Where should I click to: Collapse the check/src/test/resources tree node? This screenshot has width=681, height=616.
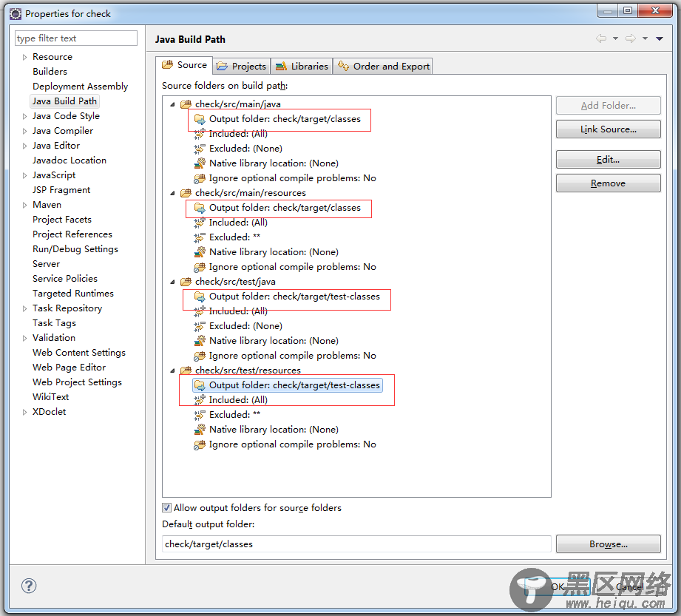click(172, 370)
